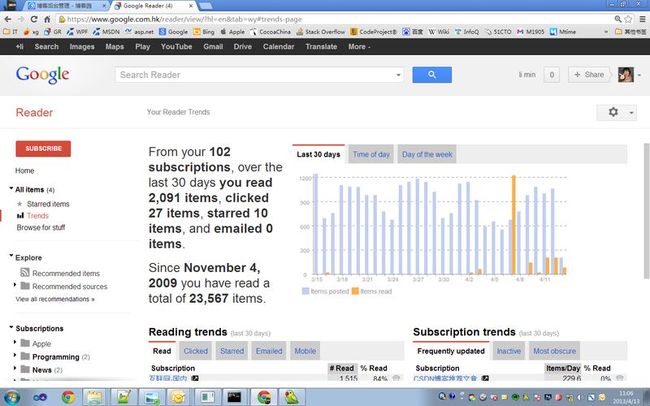Switch to the Day of the week chart tab
Viewport: 650px width, 406px height.
427,154
